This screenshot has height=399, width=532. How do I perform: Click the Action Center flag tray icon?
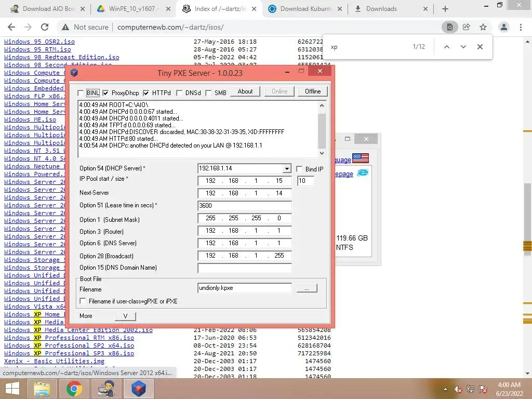(x=483, y=389)
